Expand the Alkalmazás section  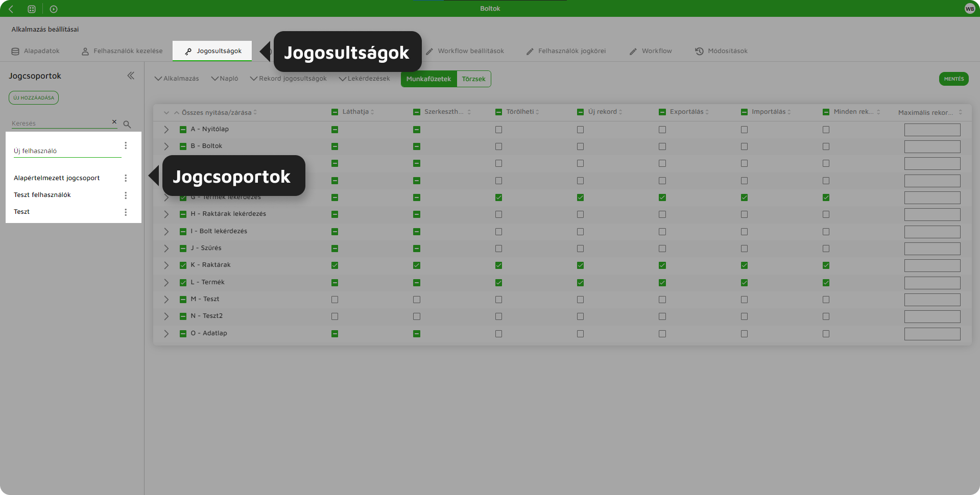[177, 79]
